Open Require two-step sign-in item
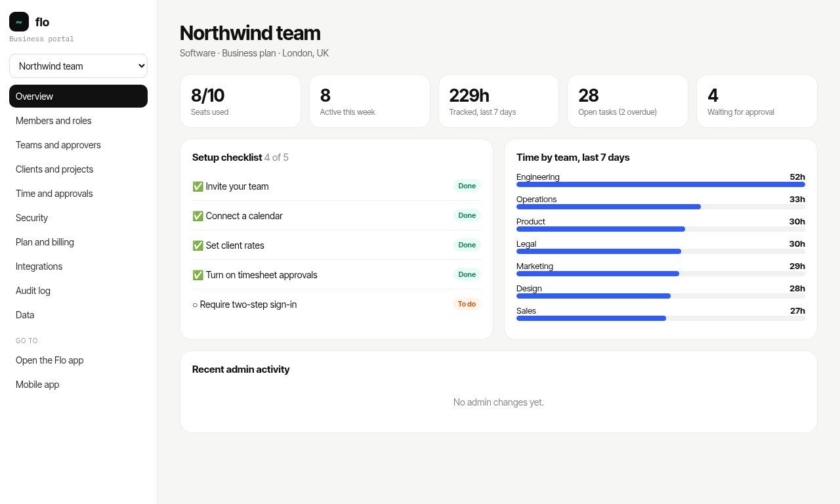This screenshot has height=504, width=840. click(337, 304)
